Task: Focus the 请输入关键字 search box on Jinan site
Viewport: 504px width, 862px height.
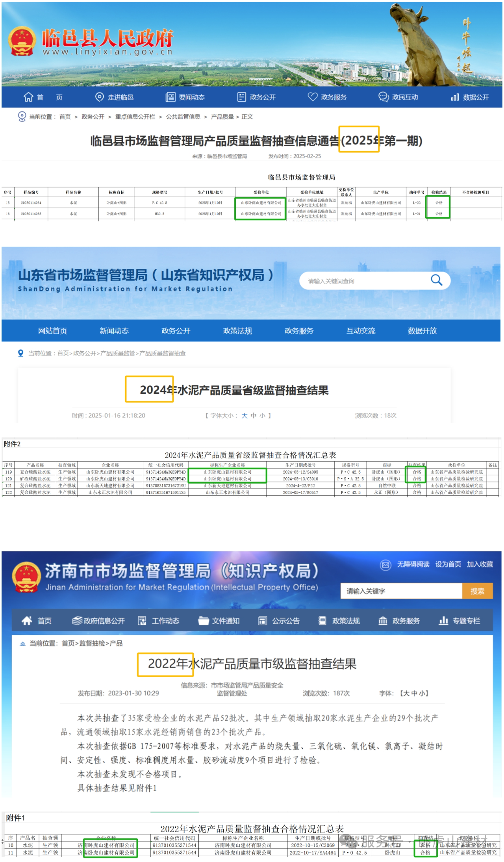Action: coord(401,591)
